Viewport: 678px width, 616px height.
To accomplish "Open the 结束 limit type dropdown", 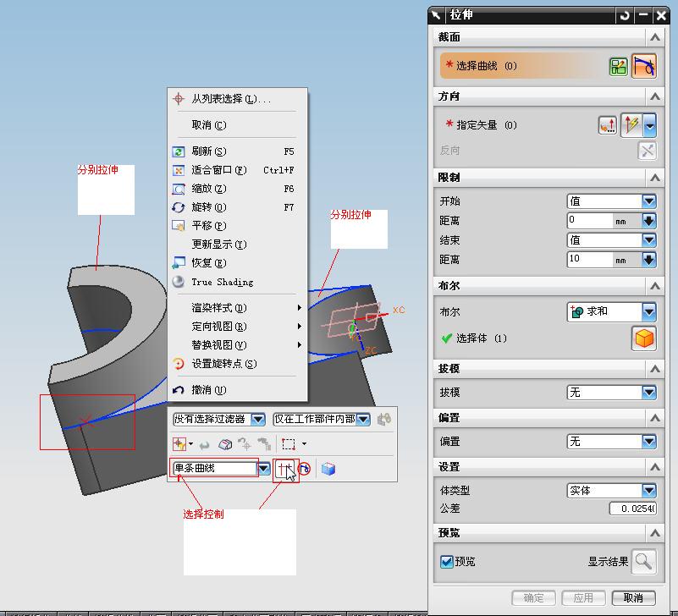I will pyautogui.click(x=649, y=240).
